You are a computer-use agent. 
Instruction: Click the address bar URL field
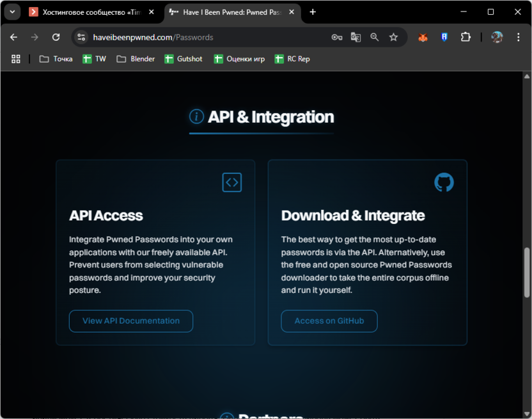pyautogui.click(x=205, y=38)
